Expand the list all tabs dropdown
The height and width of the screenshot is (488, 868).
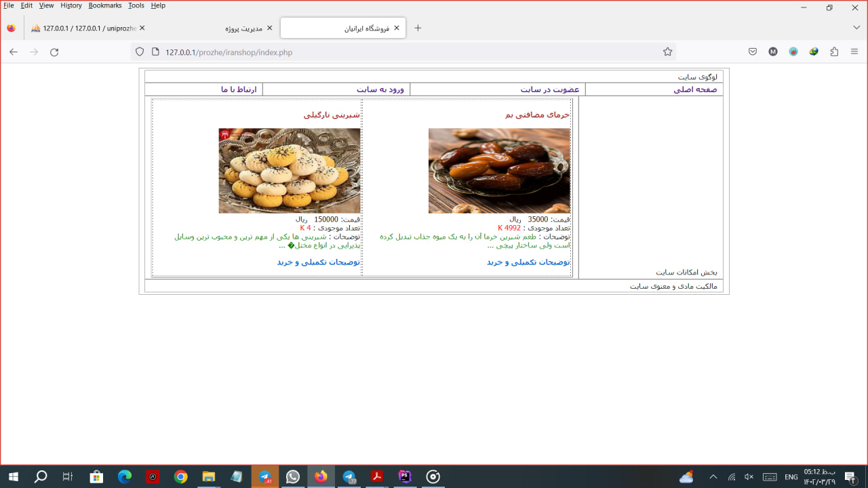(x=856, y=28)
